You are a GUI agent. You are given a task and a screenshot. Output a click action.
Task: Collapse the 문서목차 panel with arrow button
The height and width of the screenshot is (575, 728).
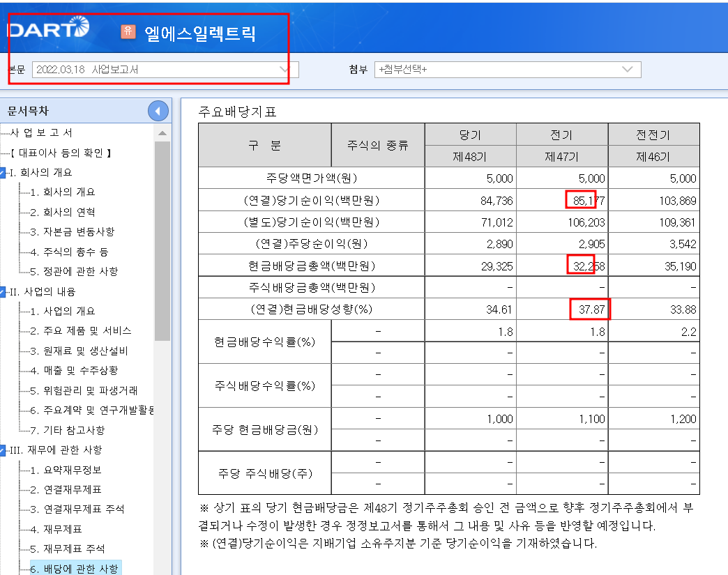tap(158, 111)
